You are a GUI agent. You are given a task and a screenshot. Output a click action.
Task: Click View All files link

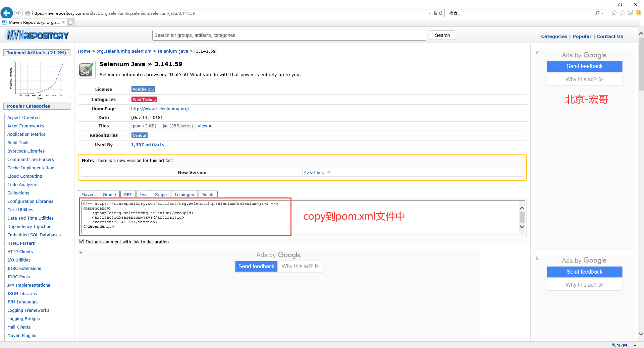[x=205, y=126]
